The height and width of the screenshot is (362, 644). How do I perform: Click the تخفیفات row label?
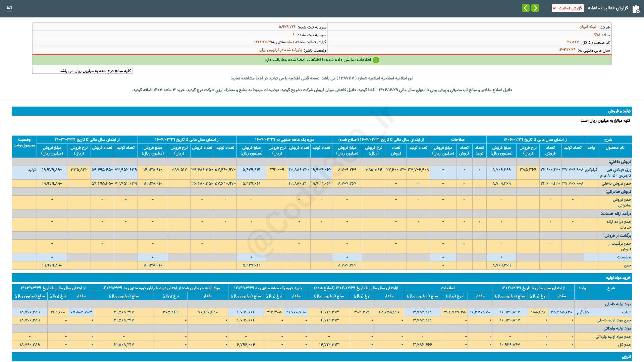click(x=624, y=257)
